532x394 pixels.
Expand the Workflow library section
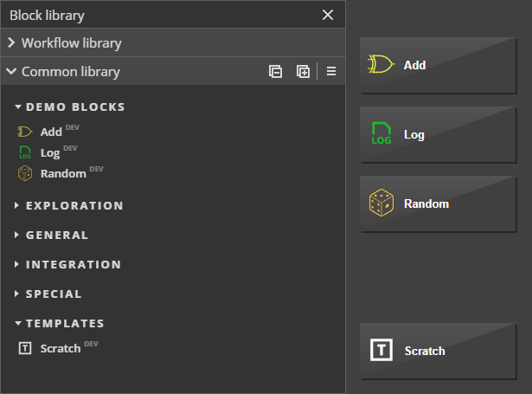point(11,42)
